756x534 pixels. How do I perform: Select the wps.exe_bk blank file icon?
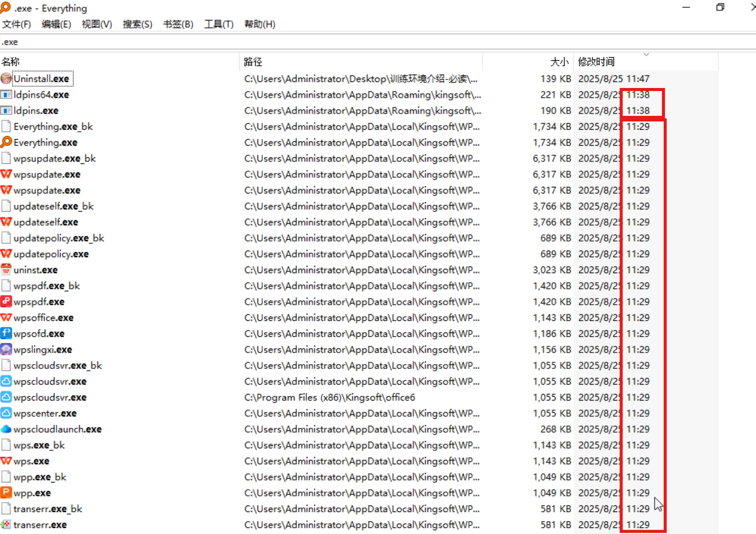[6, 445]
